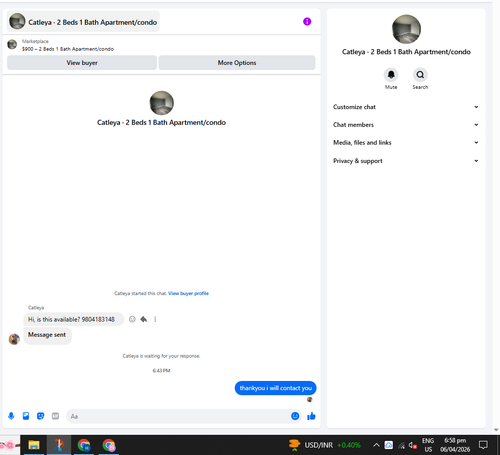Image resolution: width=500 pixels, height=455 pixels.
Task: Click View buyer button
Action: coord(82,63)
